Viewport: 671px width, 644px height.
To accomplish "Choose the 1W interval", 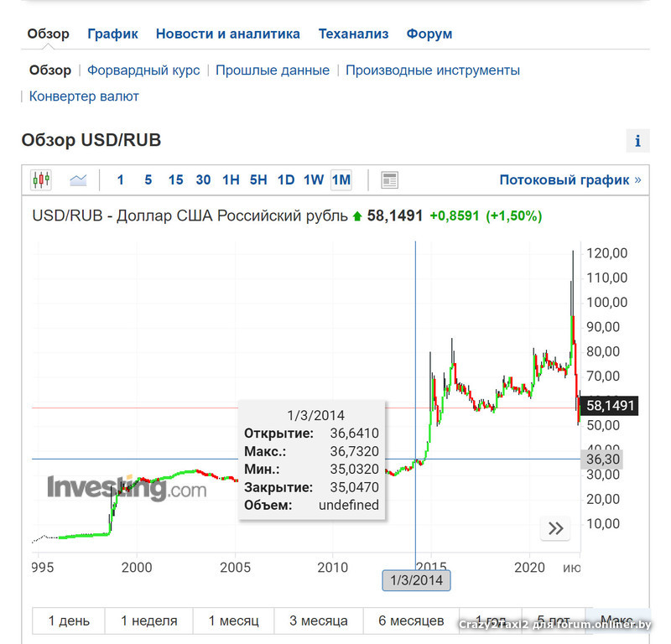I will [x=313, y=179].
